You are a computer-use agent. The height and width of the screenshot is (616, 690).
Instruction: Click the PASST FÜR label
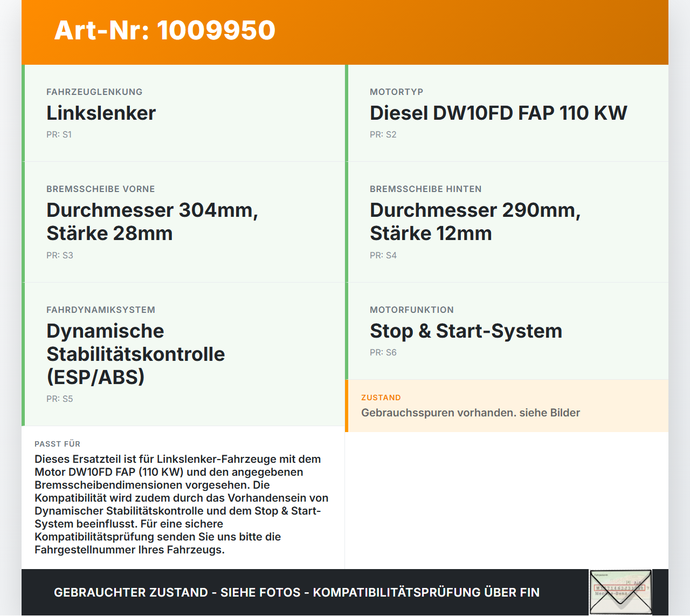pos(58,444)
